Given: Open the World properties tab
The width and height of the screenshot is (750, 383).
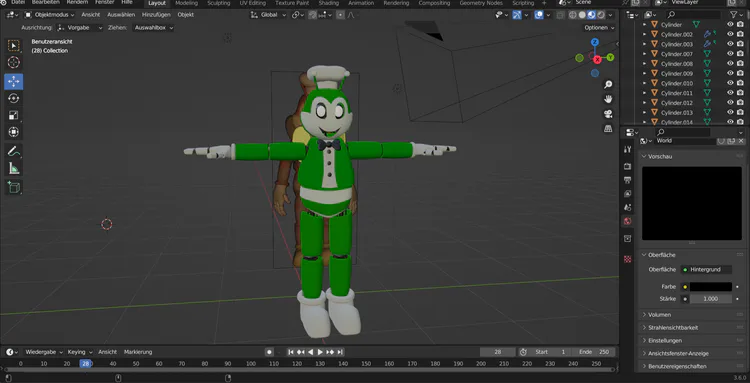Looking at the screenshot, I should pos(628,221).
